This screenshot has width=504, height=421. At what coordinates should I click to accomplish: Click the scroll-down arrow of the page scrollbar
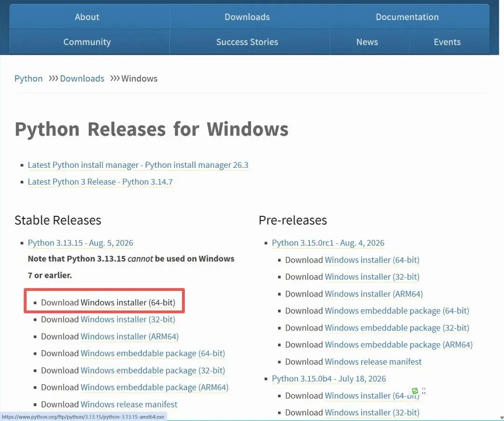pyautogui.click(x=501, y=418)
